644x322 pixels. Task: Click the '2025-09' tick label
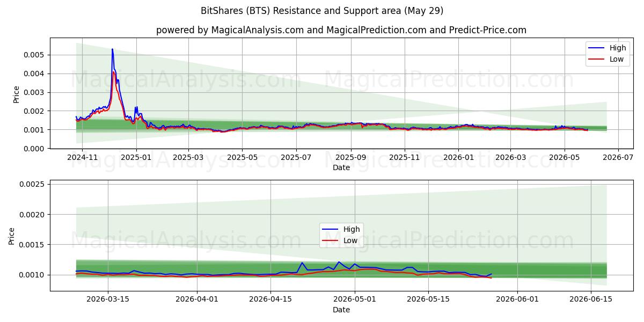(x=351, y=157)
